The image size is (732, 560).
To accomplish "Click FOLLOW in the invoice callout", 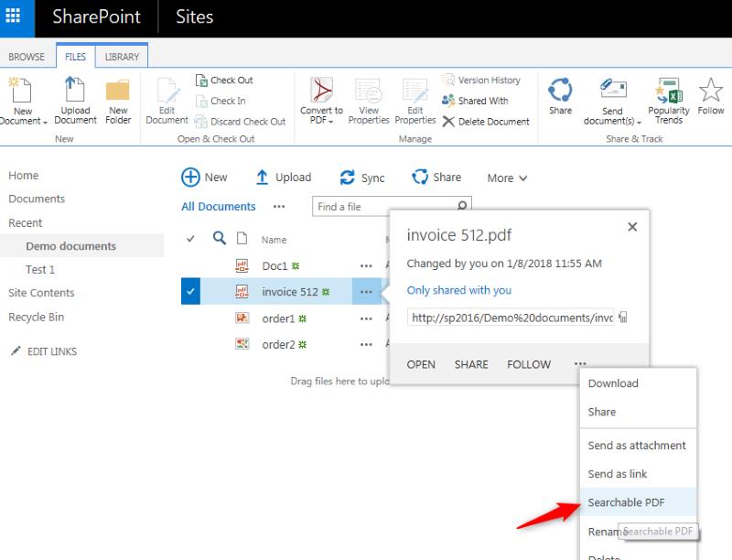I will [x=529, y=364].
